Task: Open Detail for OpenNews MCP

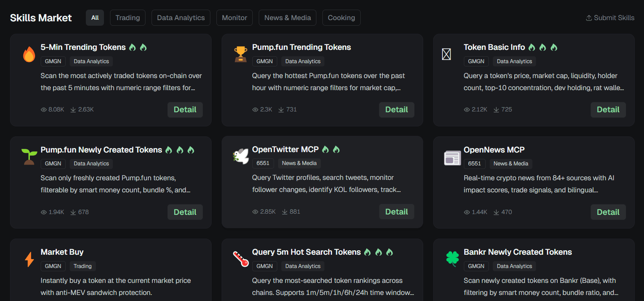Action: tap(608, 212)
